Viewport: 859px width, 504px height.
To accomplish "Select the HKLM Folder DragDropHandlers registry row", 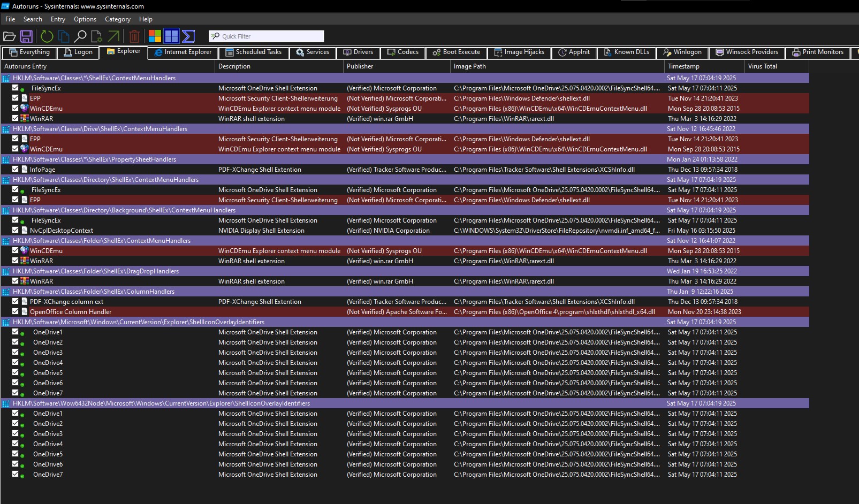I will pos(96,271).
